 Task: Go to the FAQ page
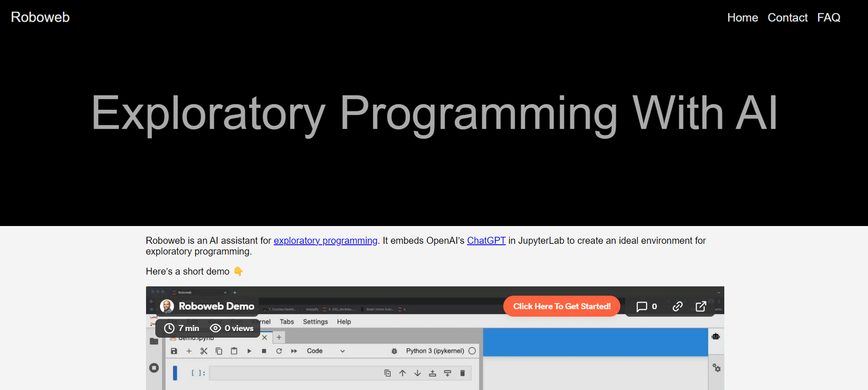828,18
